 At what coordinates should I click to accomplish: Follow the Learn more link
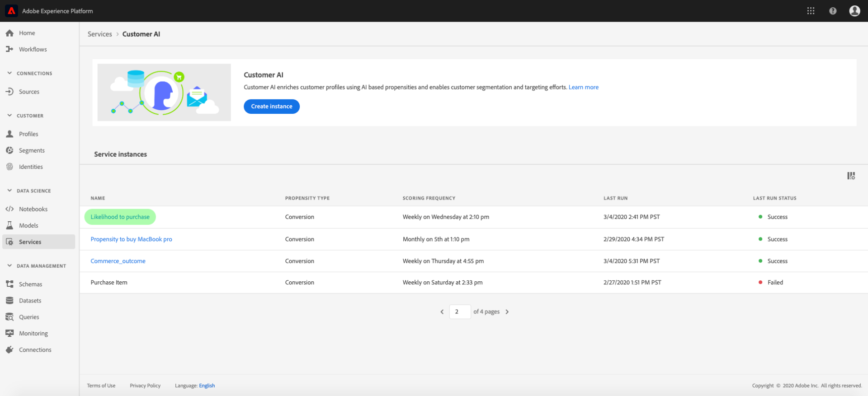coord(584,87)
